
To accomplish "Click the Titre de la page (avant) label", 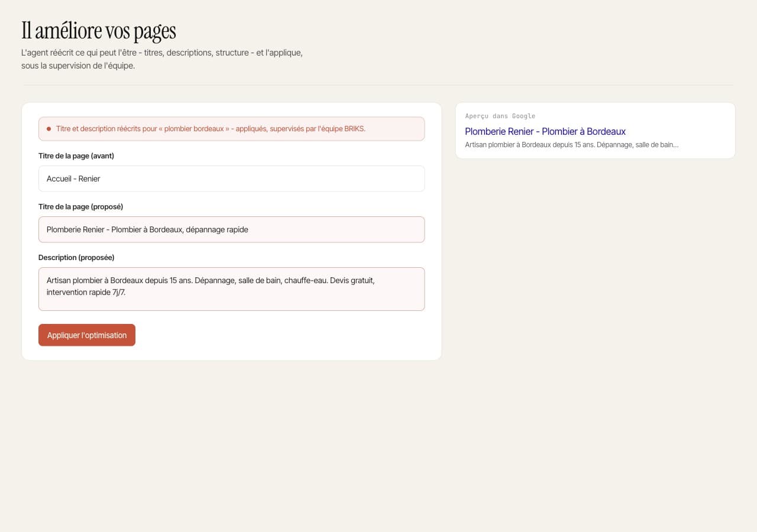I will [x=76, y=156].
